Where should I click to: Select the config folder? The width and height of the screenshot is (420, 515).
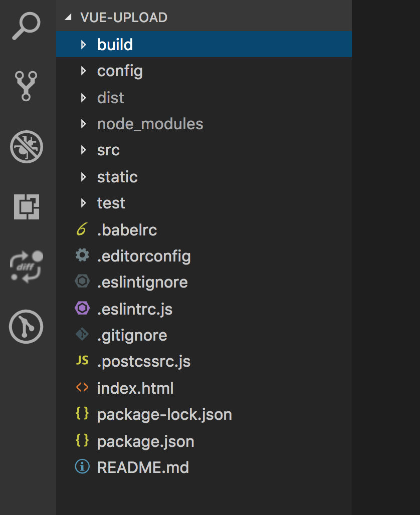click(120, 71)
